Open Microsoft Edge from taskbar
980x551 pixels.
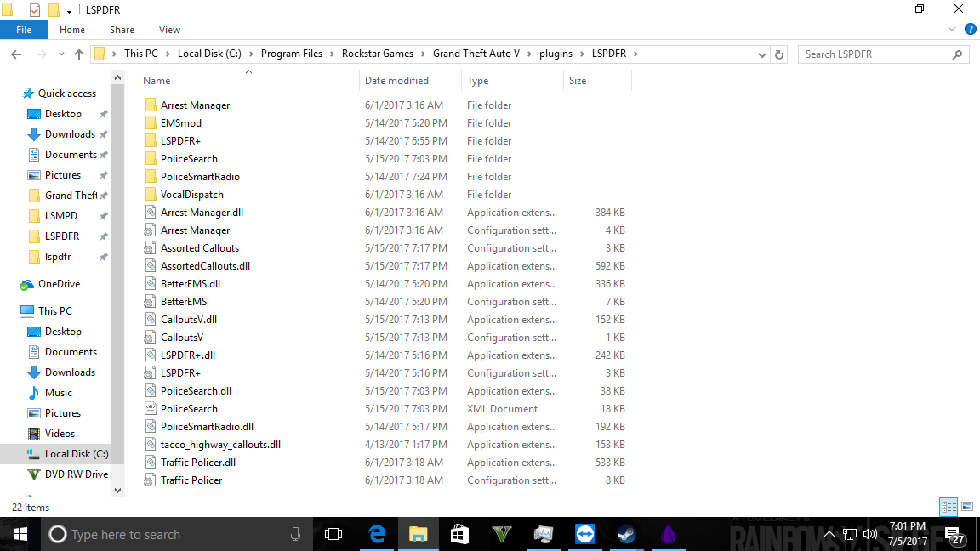point(377,534)
